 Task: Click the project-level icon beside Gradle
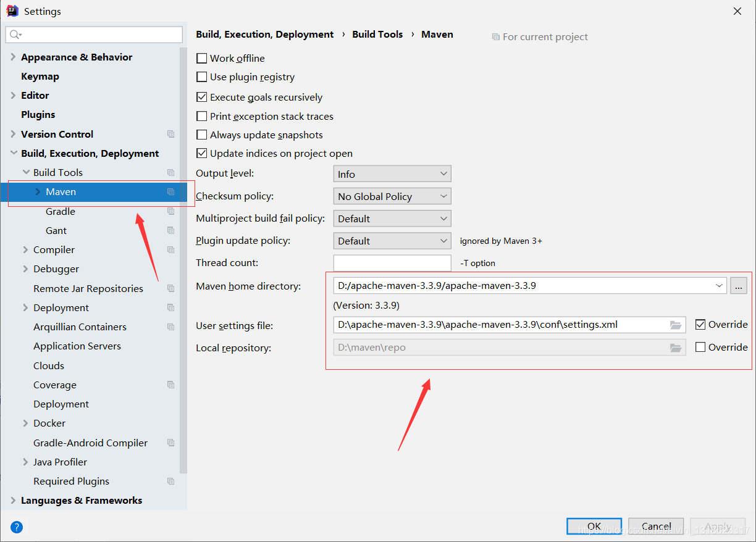[171, 211]
